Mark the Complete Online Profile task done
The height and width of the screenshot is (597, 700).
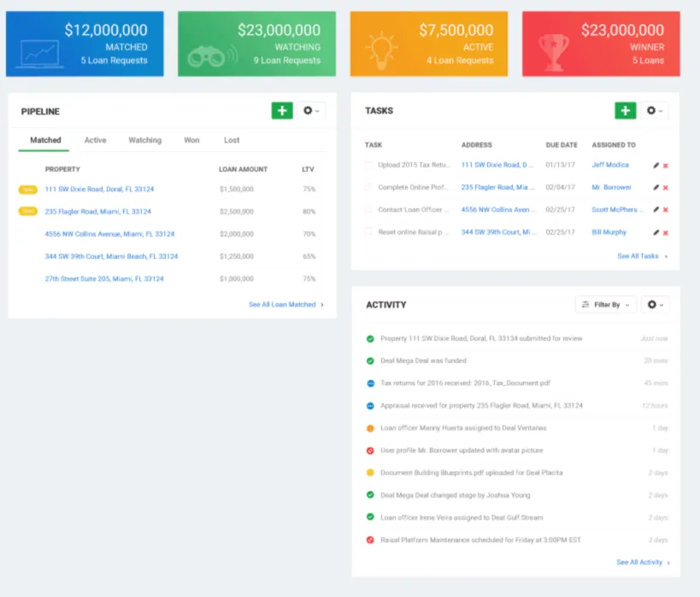[x=370, y=187]
